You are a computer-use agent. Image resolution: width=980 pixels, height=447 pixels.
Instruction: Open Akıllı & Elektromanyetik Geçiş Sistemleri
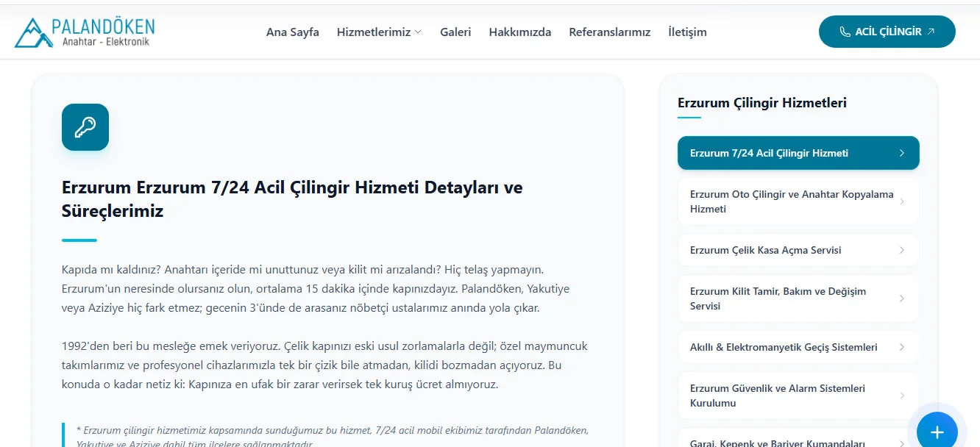point(798,347)
